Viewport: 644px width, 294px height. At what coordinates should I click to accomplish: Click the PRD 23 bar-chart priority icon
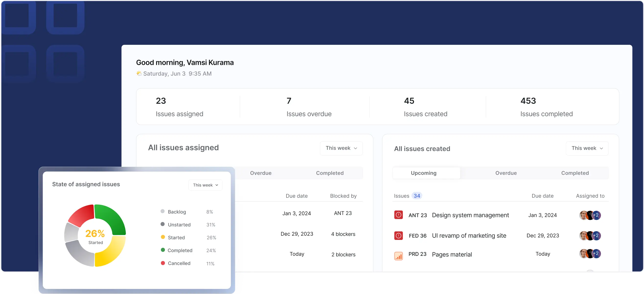pos(398,256)
